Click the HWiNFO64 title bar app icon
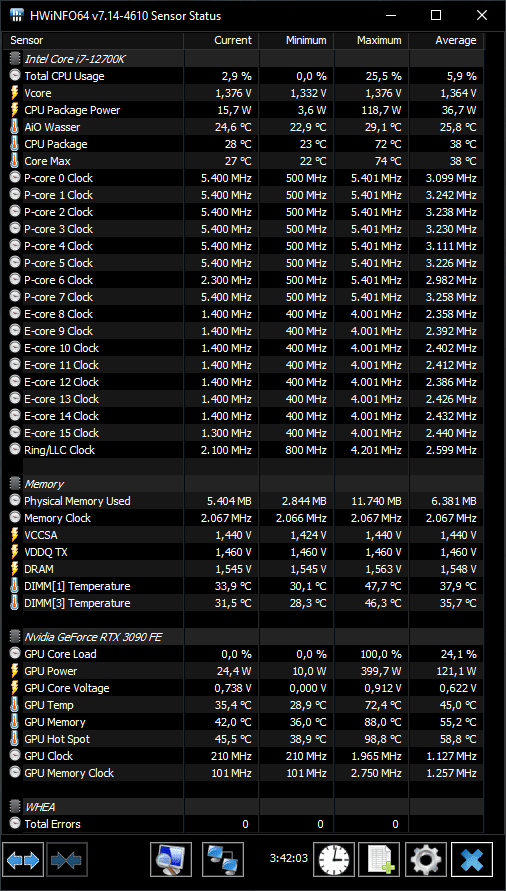 pyautogui.click(x=18, y=15)
